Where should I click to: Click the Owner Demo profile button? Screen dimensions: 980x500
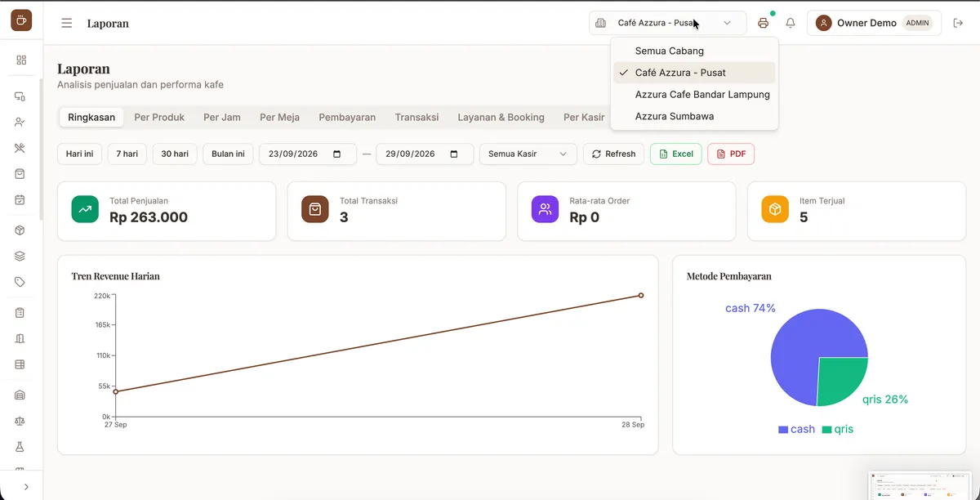tap(874, 23)
